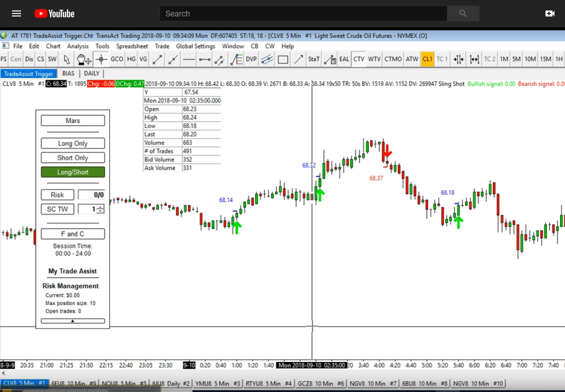This screenshot has width=565, height=392.
Task: Click the CTMO toolbar button
Action: click(x=393, y=59)
